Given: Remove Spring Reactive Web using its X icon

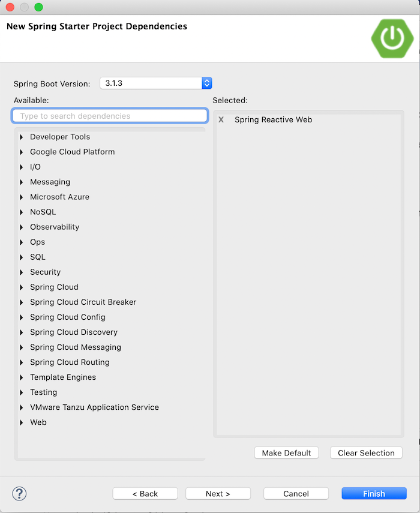Looking at the screenshot, I should tap(221, 119).
